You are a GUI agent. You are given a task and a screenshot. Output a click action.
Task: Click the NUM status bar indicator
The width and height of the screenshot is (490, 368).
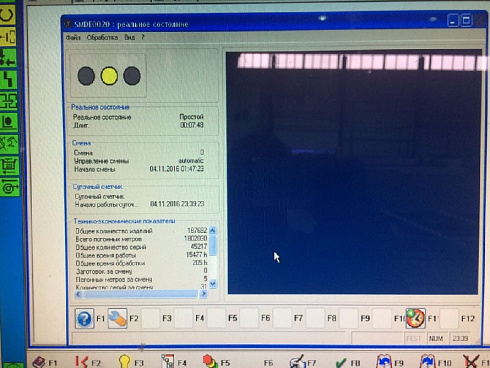(x=436, y=338)
